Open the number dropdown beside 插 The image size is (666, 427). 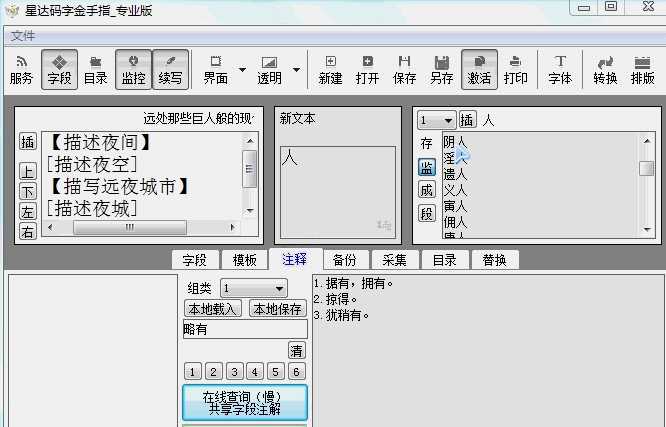[x=436, y=121]
